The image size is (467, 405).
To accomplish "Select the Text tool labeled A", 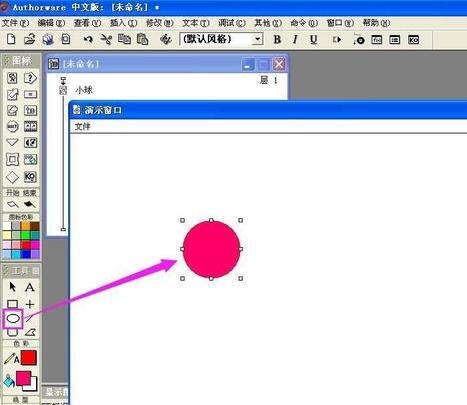I will (x=30, y=287).
